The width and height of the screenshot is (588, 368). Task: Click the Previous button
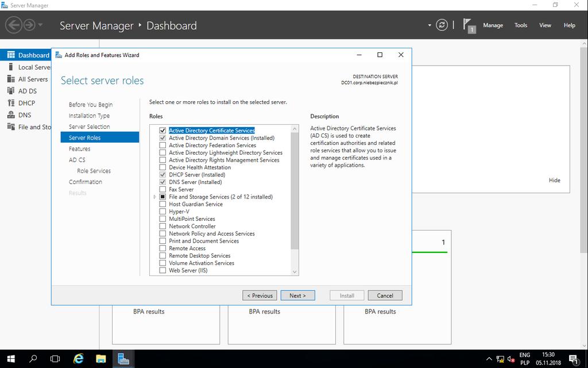click(260, 296)
